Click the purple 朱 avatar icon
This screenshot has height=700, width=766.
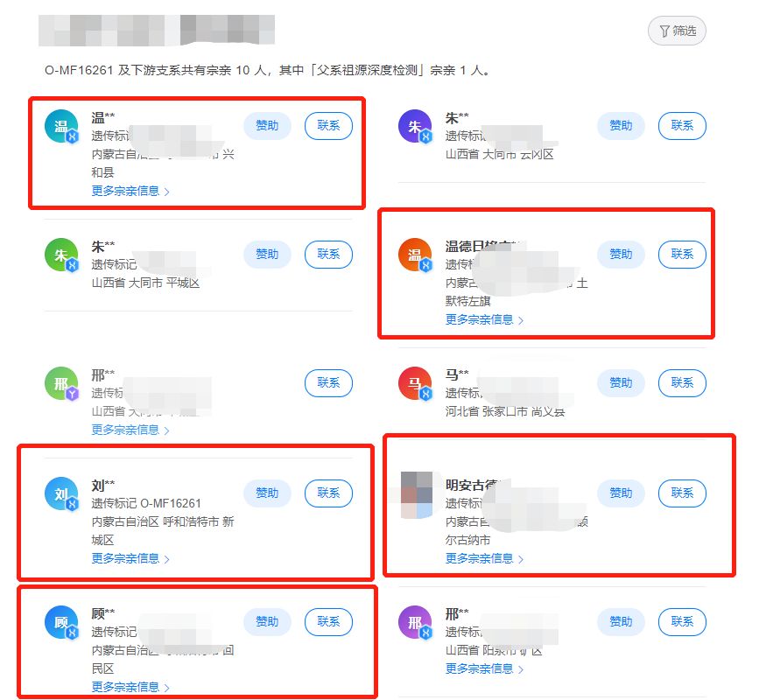coord(415,126)
